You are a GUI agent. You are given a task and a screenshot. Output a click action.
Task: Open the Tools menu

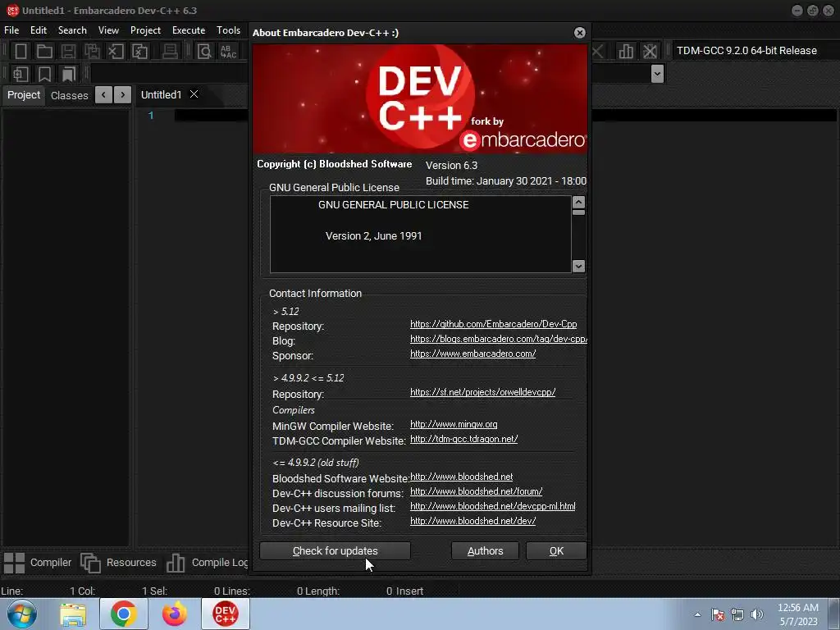pos(228,30)
